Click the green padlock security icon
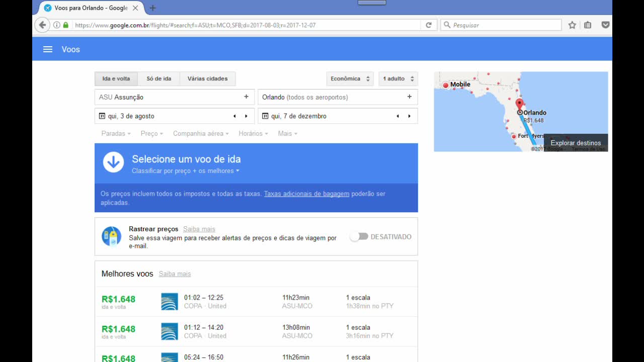The width and height of the screenshot is (644, 362). tap(66, 25)
